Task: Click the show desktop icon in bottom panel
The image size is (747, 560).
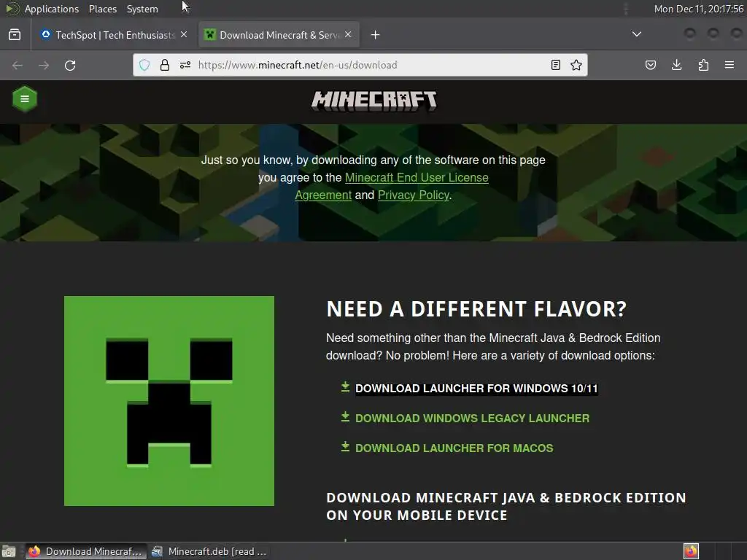Action: (x=9, y=551)
